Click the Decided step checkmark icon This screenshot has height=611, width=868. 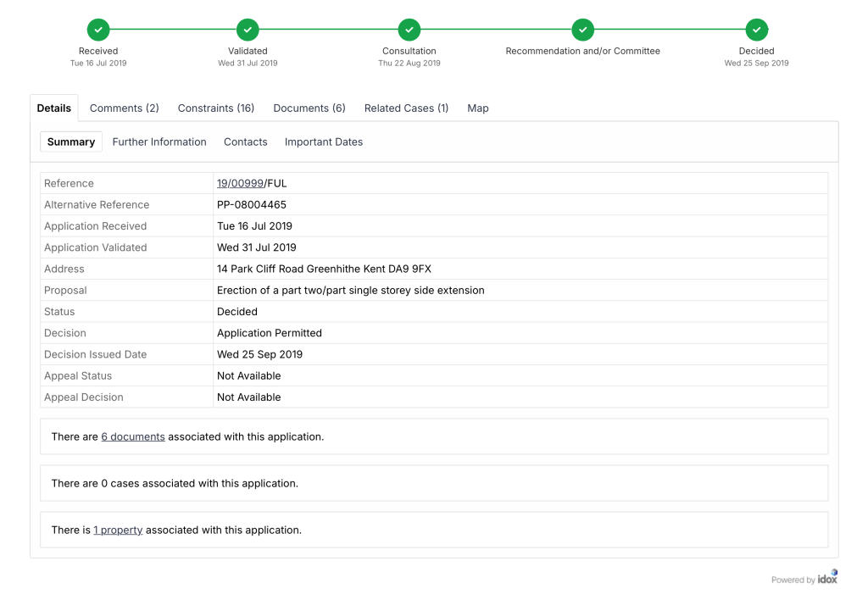(756, 30)
